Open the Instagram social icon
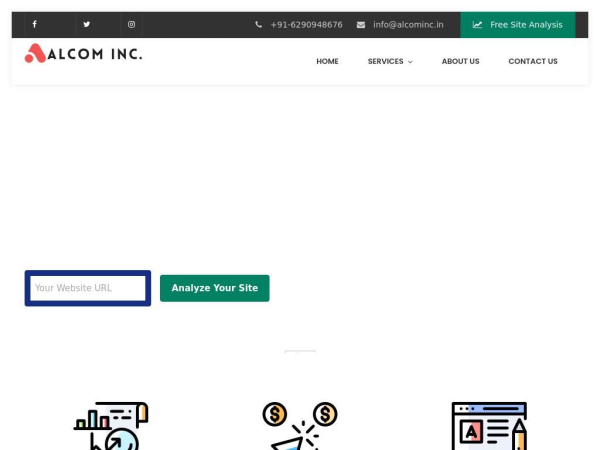This screenshot has height=450, width=600. coord(131,24)
